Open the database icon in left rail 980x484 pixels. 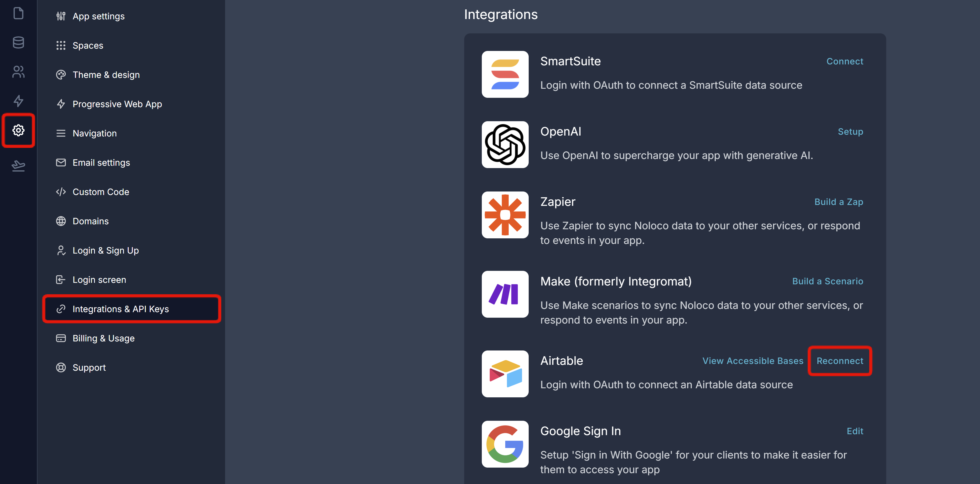click(18, 42)
